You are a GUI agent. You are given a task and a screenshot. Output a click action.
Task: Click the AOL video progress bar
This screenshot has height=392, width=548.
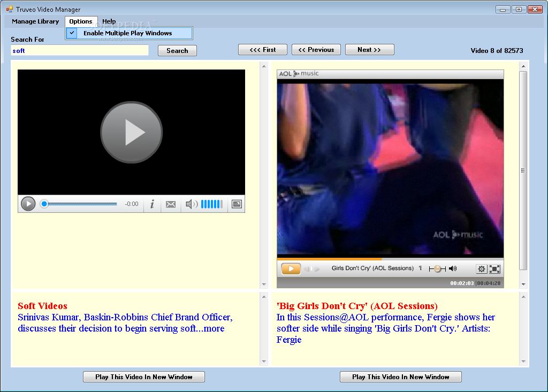click(x=390, y=259)
